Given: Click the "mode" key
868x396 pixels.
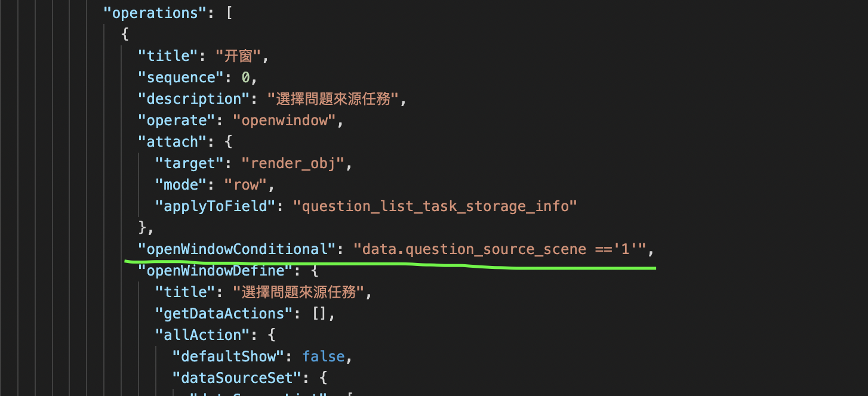Looking at the screenshot, I should [181, 185].
